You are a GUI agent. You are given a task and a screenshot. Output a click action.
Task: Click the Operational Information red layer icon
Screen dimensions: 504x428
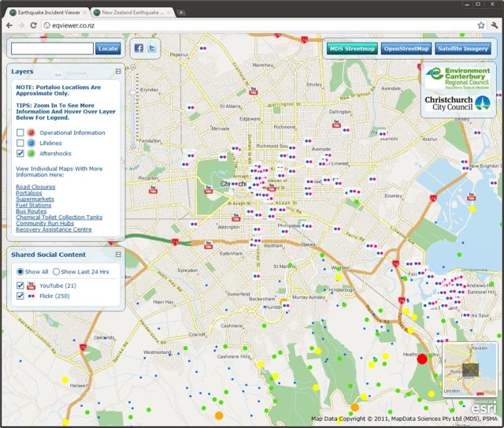(x=31, y=132)
